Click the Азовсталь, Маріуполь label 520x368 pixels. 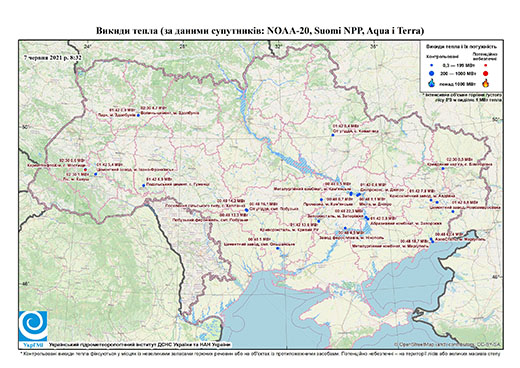[461, 239]
